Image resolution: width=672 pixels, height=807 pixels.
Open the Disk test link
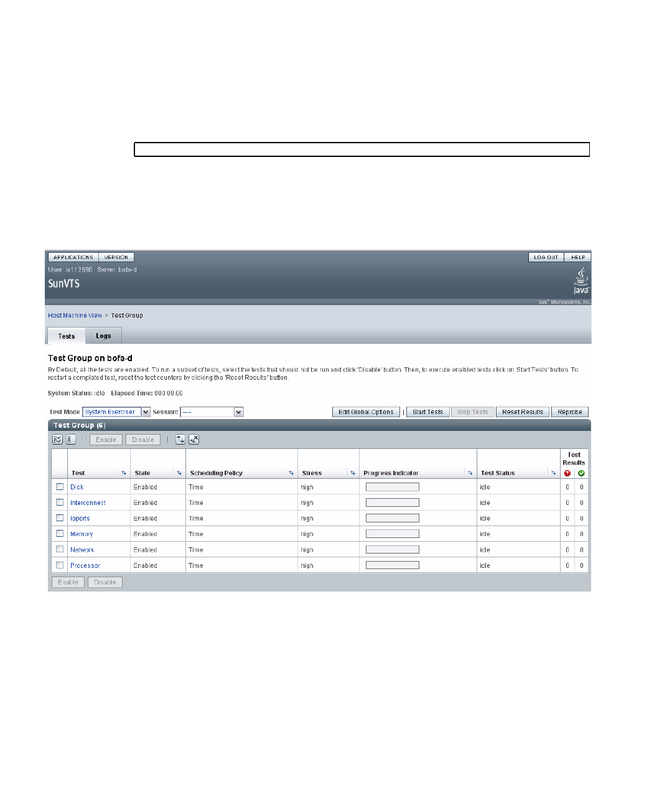click(x=77, y=488)
